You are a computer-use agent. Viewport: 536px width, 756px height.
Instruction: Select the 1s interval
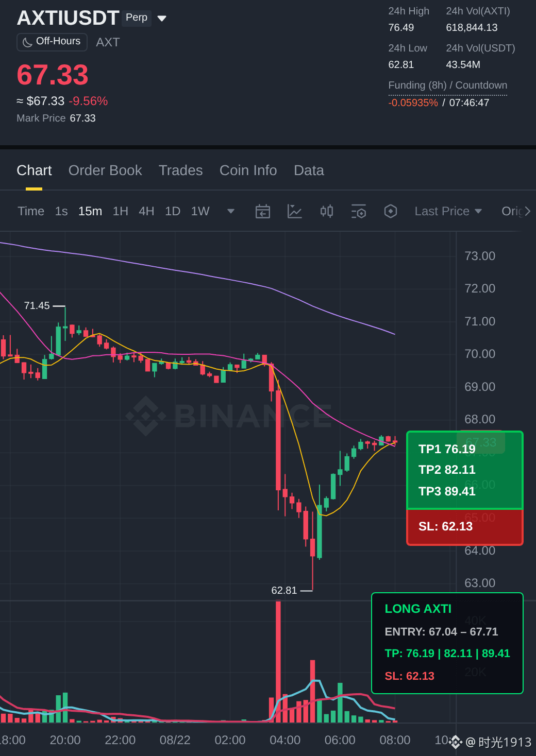(61, 211)
